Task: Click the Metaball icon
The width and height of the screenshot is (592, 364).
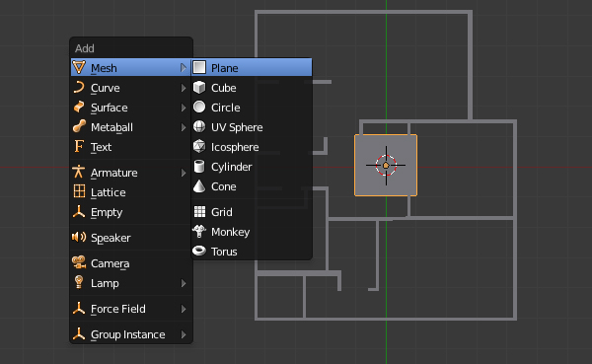Action: tap(79, 127)
